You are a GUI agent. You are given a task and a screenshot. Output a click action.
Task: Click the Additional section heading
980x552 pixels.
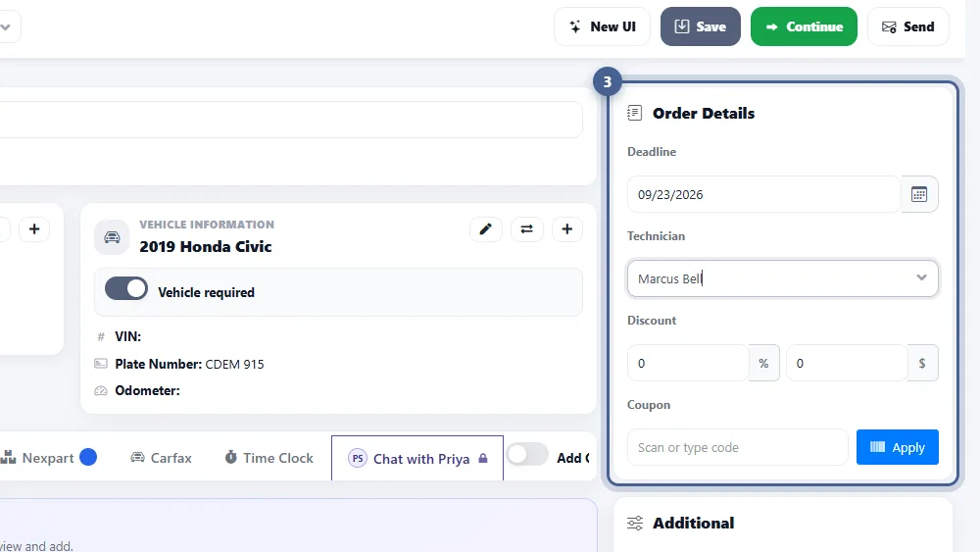click(694, 524)
